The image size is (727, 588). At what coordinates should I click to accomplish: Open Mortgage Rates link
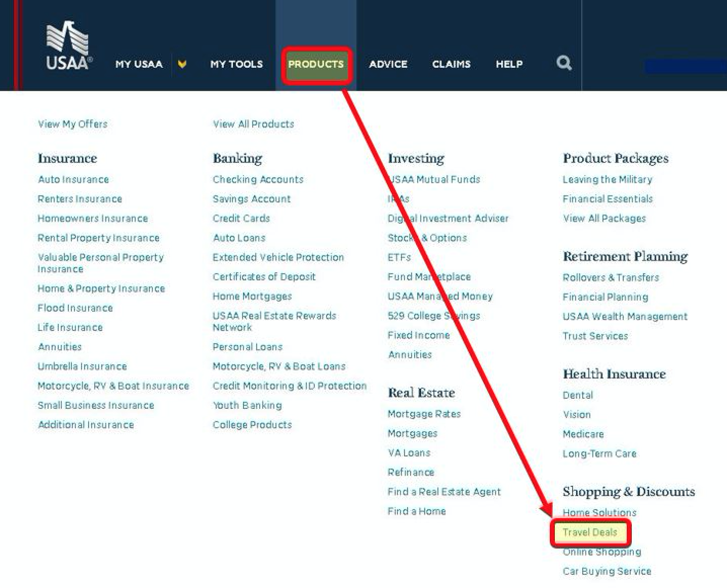(424, 414)
